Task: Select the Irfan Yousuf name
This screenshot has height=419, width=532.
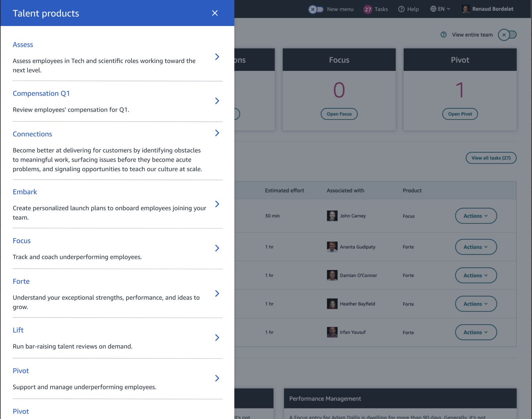Action: tap(353, 332)
